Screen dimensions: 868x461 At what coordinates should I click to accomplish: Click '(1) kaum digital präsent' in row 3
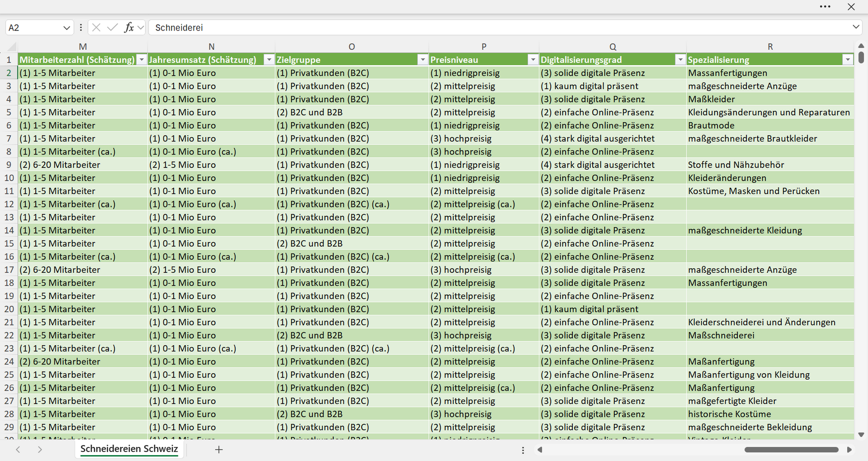pos(612,86)
